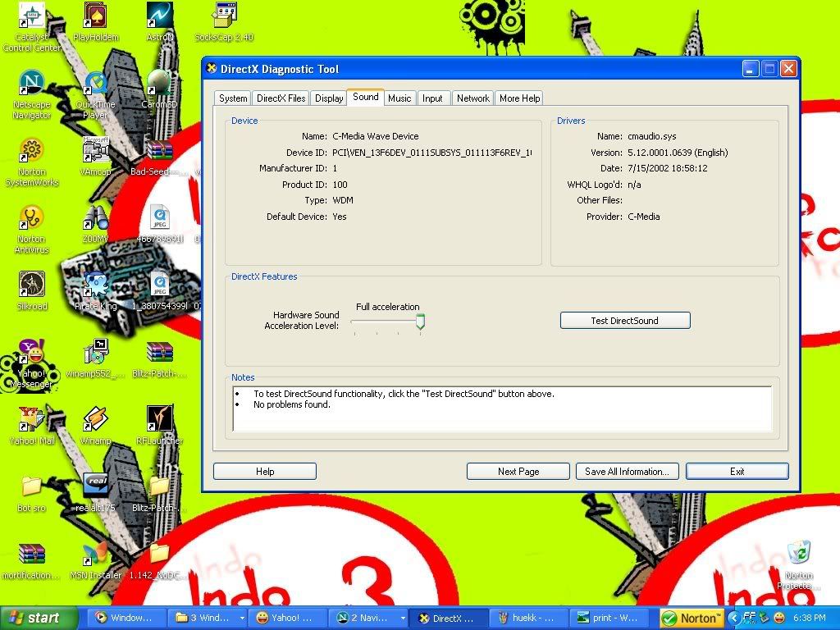The width and height of the screenshot is (840, 630).
Task: Click the 'cmaudio.sys' driver name text
Action: (651, 136)
